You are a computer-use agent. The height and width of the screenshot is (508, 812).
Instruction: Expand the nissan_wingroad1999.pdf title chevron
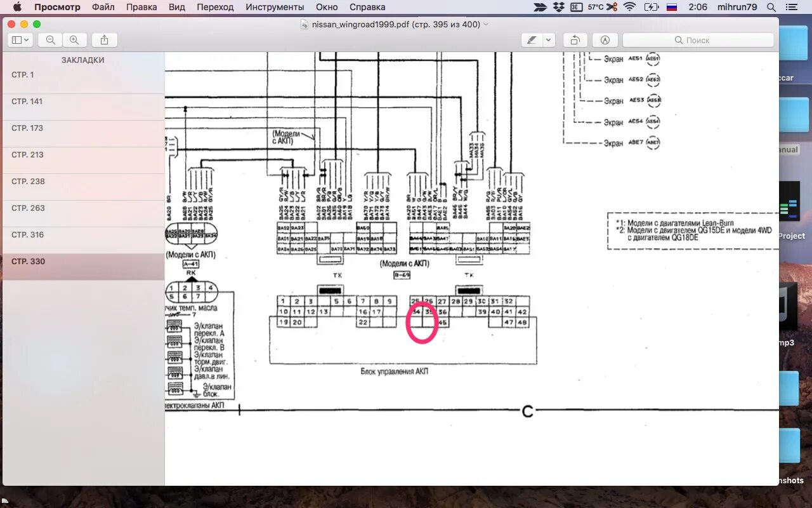pos(487,24)
